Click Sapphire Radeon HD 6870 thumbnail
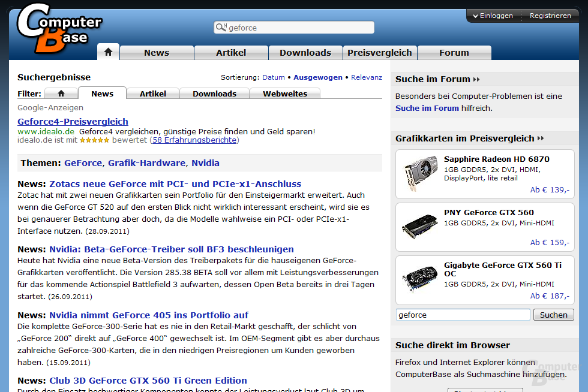588x392 pixels. (420, 173)
